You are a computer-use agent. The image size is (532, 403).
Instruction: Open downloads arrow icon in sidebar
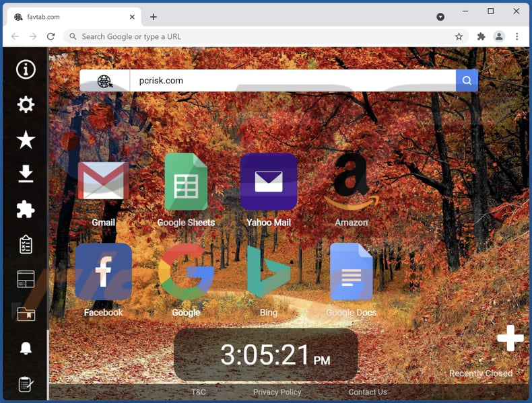(26, 174)
